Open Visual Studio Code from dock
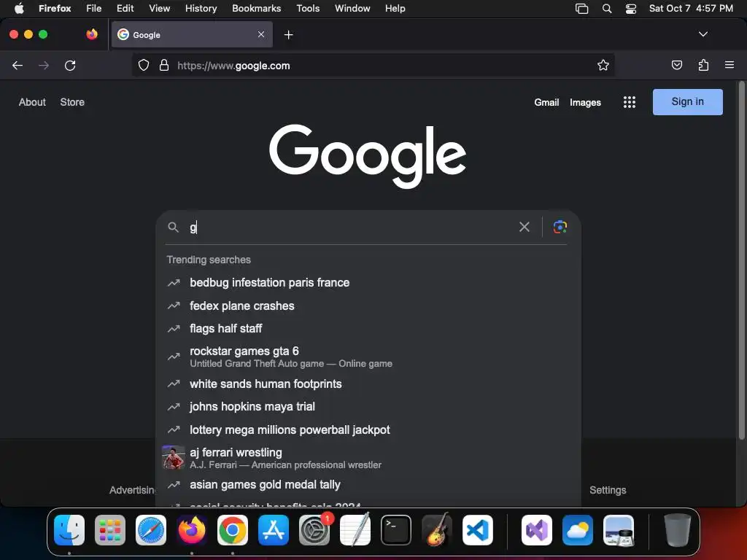 [x=477, y=529]
